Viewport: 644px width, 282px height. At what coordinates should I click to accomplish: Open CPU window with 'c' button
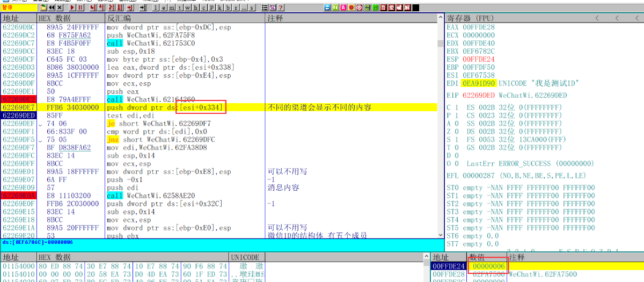click(203, 8)
